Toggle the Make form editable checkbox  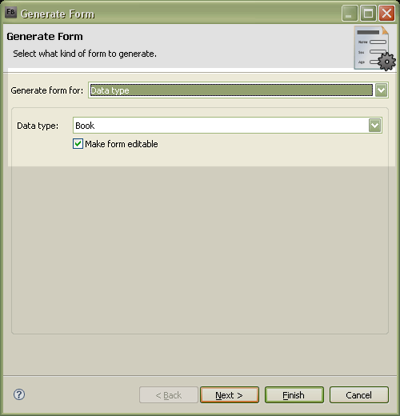point(78,144)
